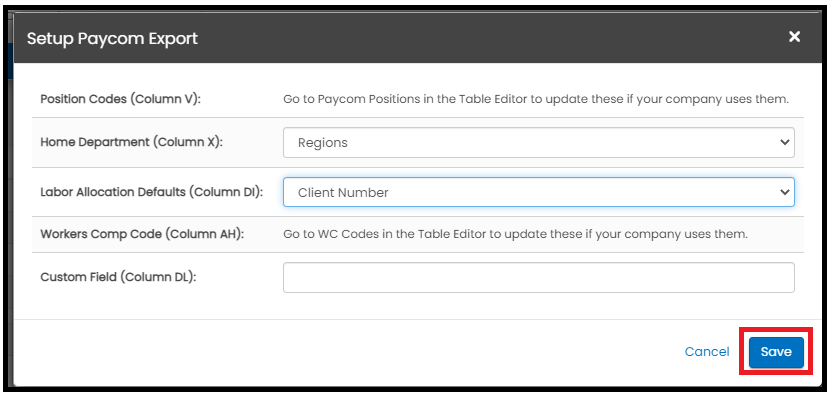The height and width of the screenshot is (396, 830).
Task: Save the Paycom export setup
Action: tap(776, 352)
